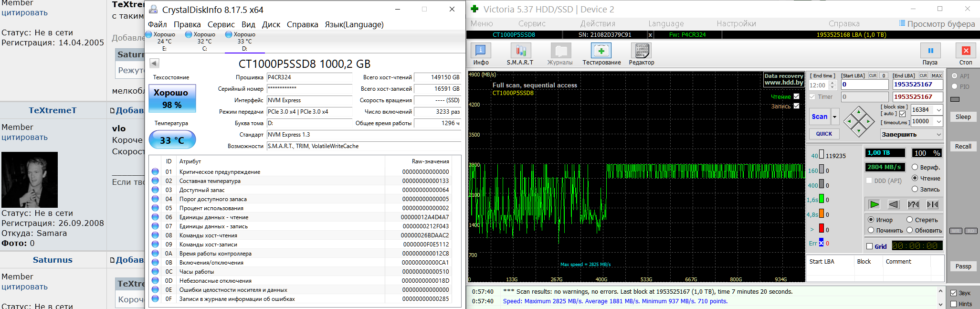
Task: Expand the Scan button dropdown arrow
Action: (x=835, y=117)
